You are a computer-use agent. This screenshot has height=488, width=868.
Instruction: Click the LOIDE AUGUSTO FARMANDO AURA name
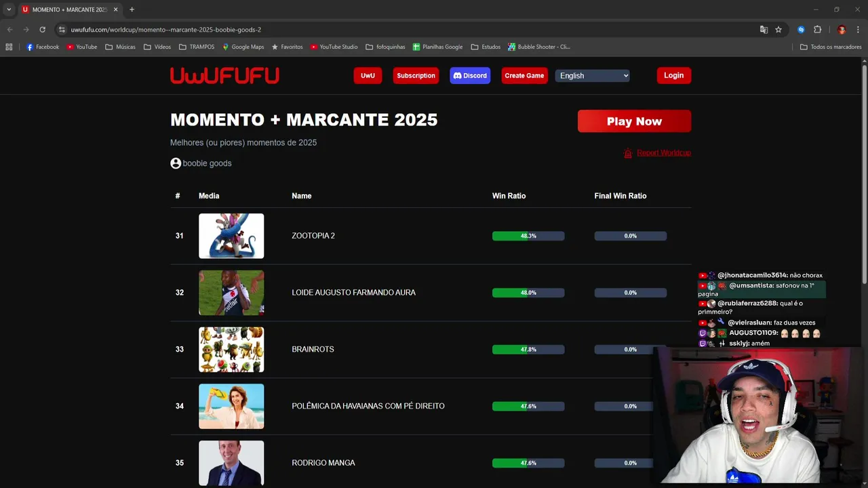pyautogui.click(x=353, y=293)
